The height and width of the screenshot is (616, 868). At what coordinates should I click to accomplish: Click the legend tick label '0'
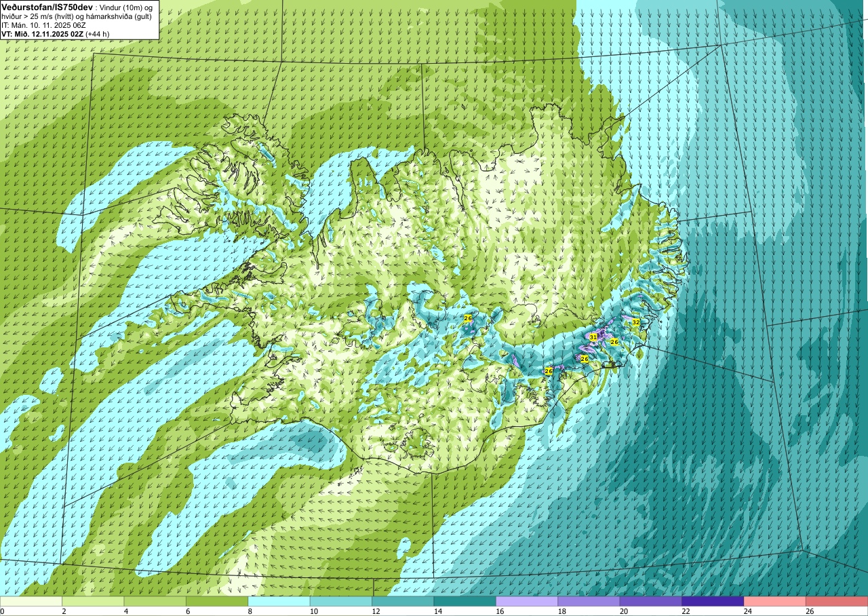3,611
